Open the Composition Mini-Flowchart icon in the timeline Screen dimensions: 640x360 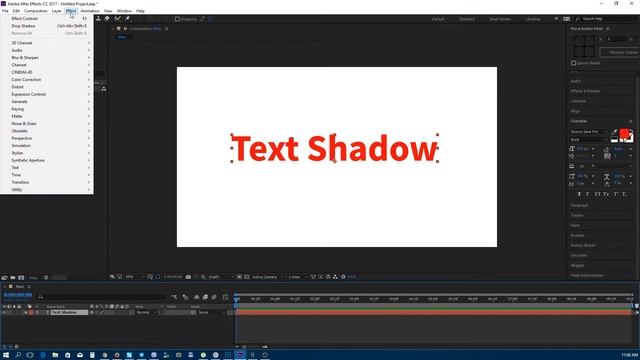click(x=174, y=297)
